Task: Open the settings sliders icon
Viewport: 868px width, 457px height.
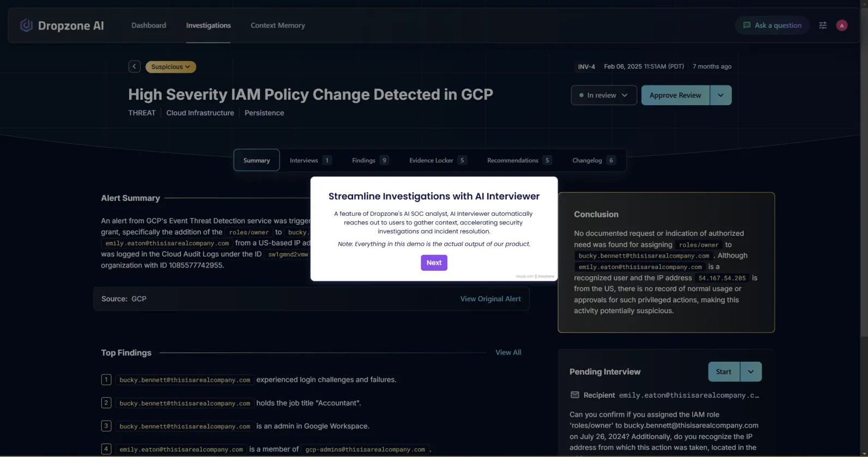Action: (x=823, y=26)
